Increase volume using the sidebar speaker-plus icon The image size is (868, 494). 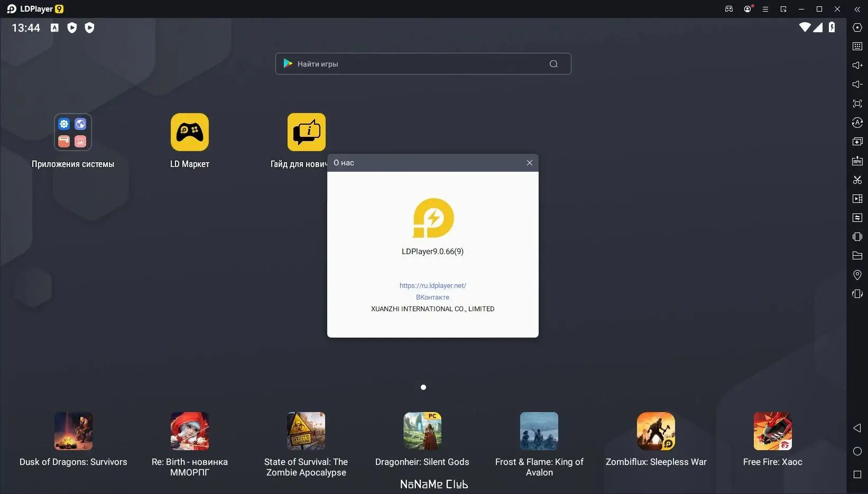point(857,66)
